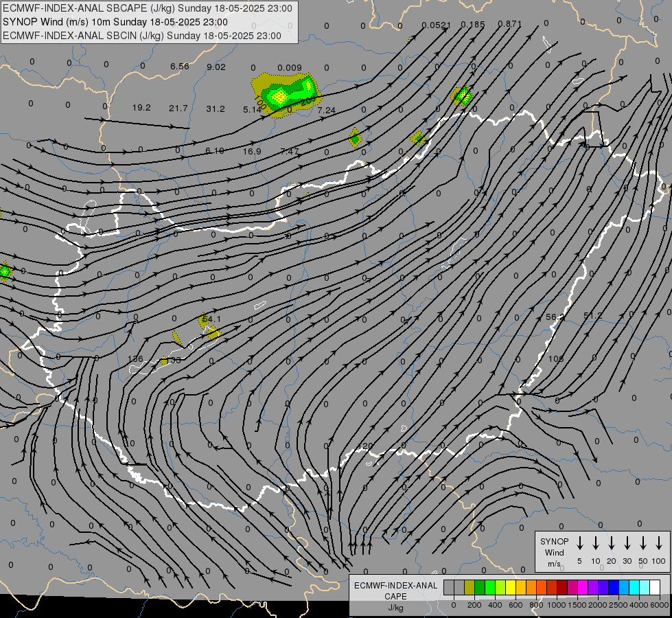This screenshot has height=618, width=672.
Task: Select the olive swatch in CAPE legend
Action: coord(470,587)
